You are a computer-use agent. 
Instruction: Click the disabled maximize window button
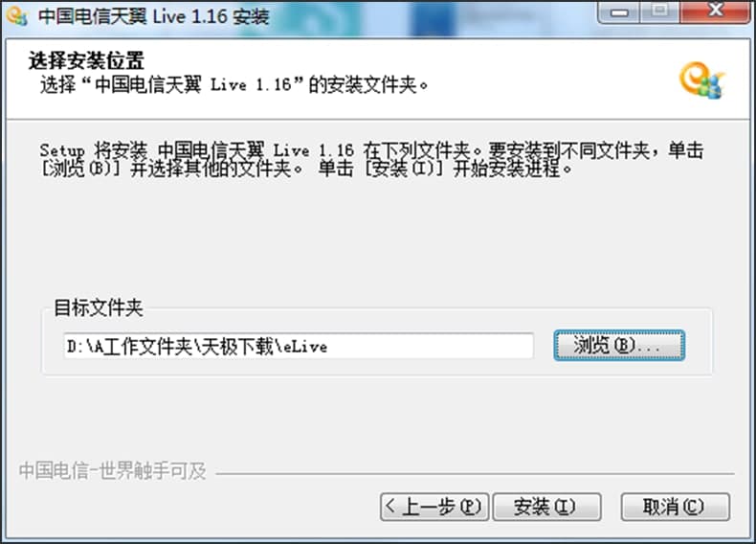coord(660,12)
